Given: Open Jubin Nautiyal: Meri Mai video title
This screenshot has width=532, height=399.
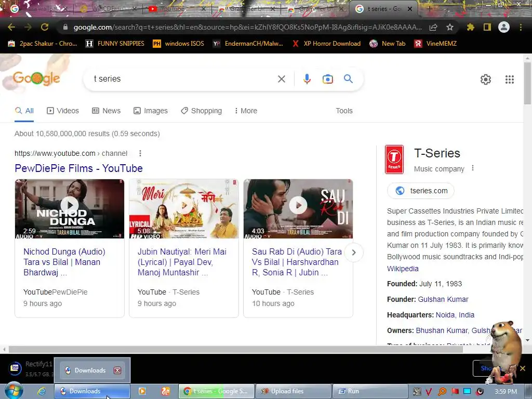Looking at the screenshot, I should click(x=182, y=262).
